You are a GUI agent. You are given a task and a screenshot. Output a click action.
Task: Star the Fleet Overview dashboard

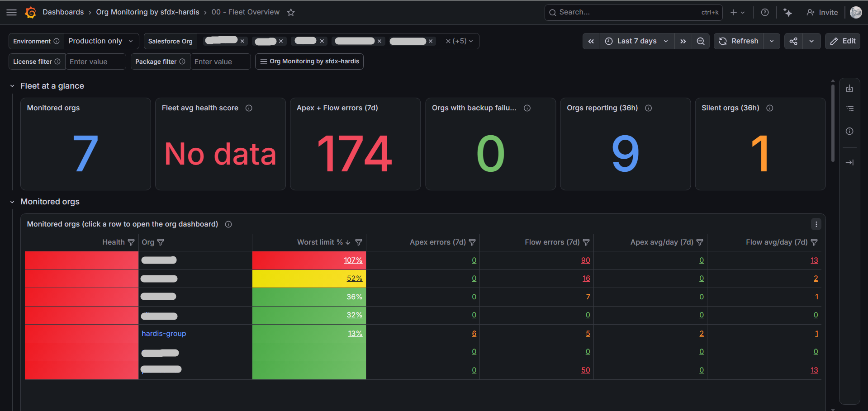291,12
